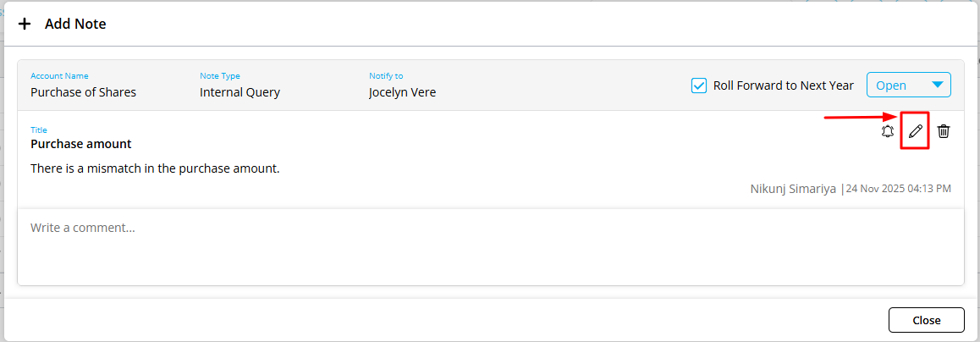Click the status dropdown arrow
The height and width of the screenshot is (342, 980).
coord(937,85)
